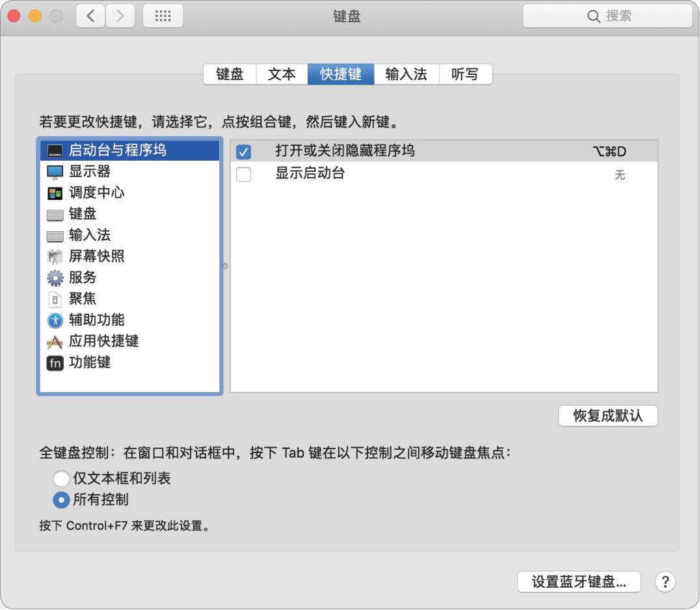Click the 启动台与程序坞 Dock icon in sidebar
The width and height of the screenshot is (700, 610).
55,150
